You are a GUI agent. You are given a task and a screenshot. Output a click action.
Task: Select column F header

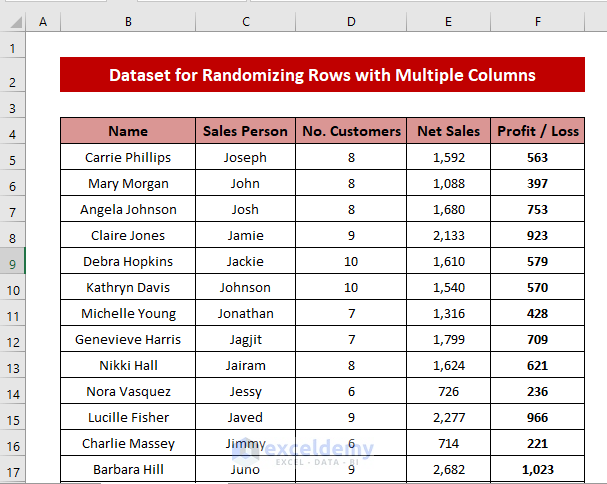coord(537,22)
